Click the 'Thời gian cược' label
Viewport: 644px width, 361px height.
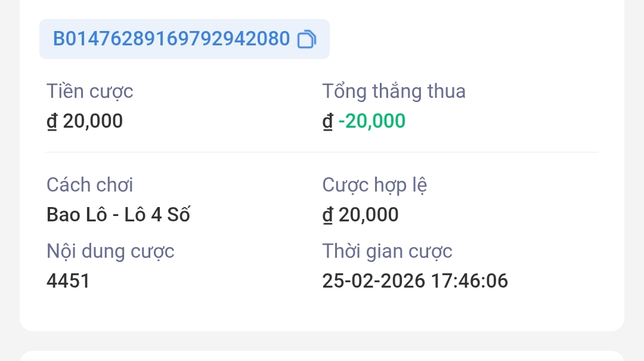pyautogui.click(x=387, y=251)
